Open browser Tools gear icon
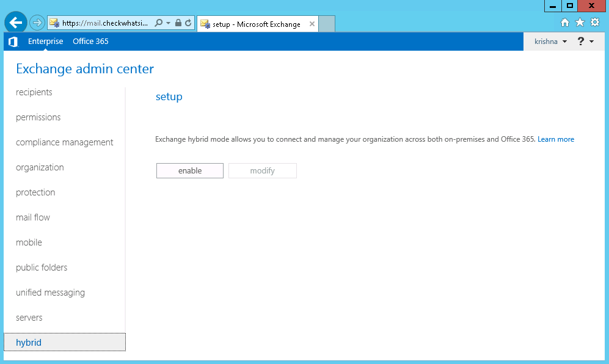The width and height of the screenshot is (609, 364). (x=595, y=22)
